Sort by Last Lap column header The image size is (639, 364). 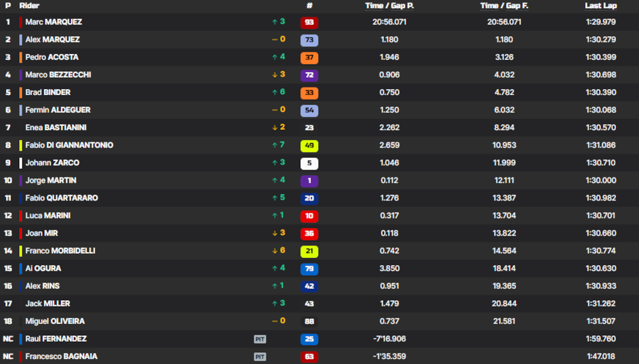[x=601, y=5]
